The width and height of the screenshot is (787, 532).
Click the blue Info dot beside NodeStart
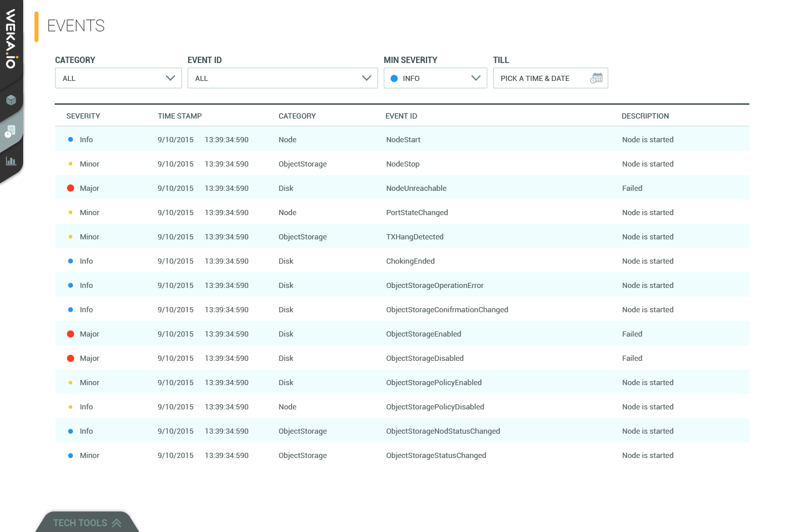(69, 139)
